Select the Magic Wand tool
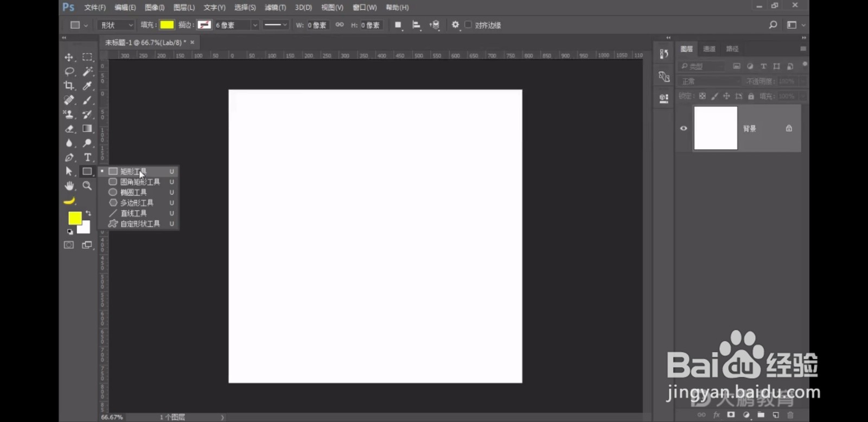 tap(87, 71)
